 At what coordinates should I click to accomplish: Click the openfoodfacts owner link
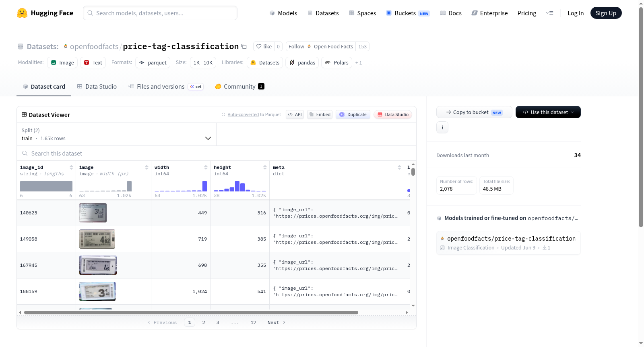[x=94, y=46]
